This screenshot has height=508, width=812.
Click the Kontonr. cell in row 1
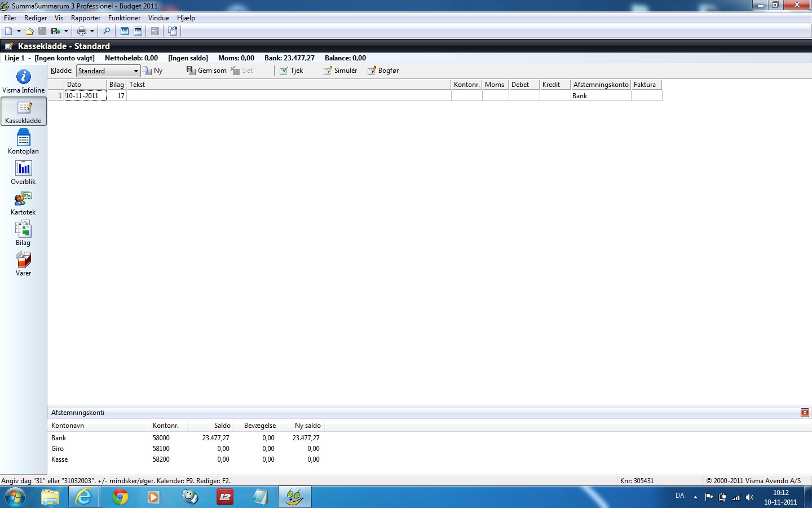pos(467,96)
